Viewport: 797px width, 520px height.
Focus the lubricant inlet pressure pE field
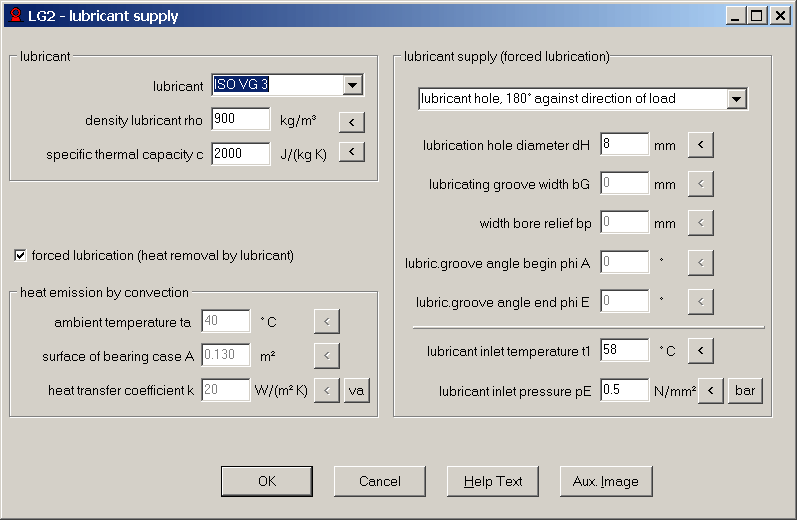(x=624, y=390)
